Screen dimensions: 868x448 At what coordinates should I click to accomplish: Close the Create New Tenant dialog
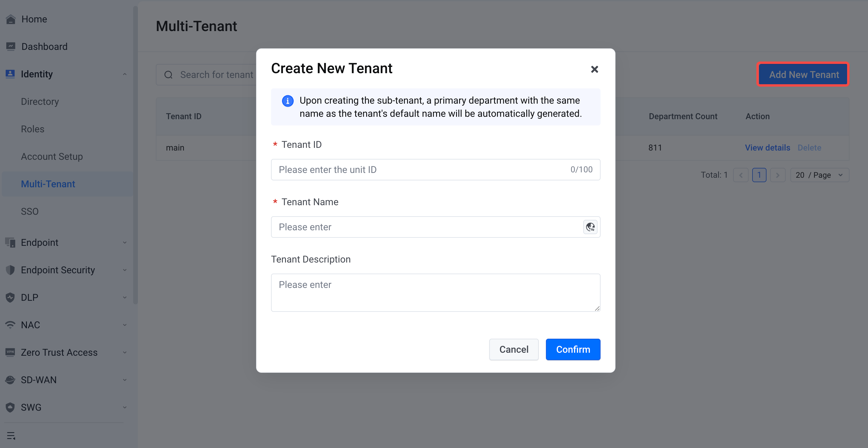[x=594, y=69]
